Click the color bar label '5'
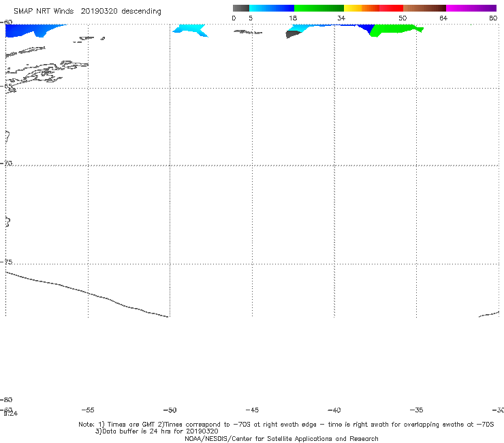The width and height of the screenshot is (504, 443). [x=251, y=18]
